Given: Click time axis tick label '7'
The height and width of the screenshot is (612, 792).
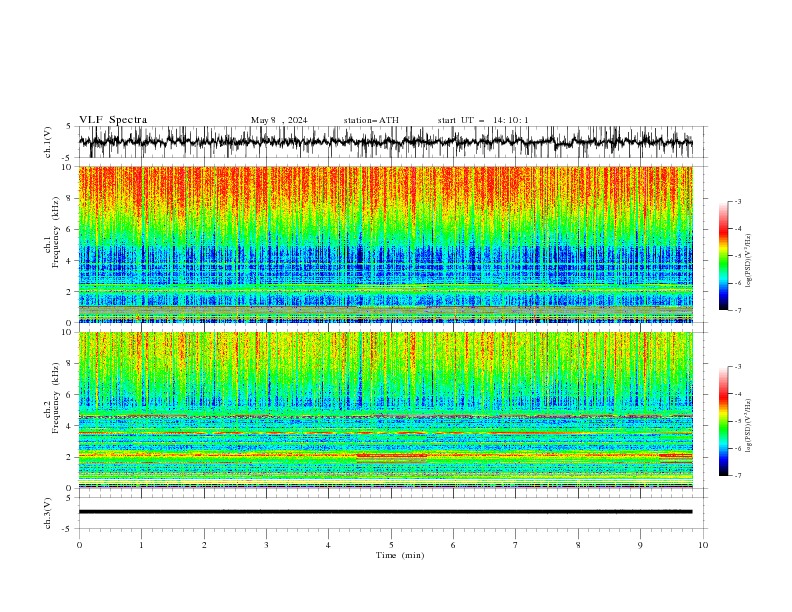Looking at the screenshot, I should [516, 545].
